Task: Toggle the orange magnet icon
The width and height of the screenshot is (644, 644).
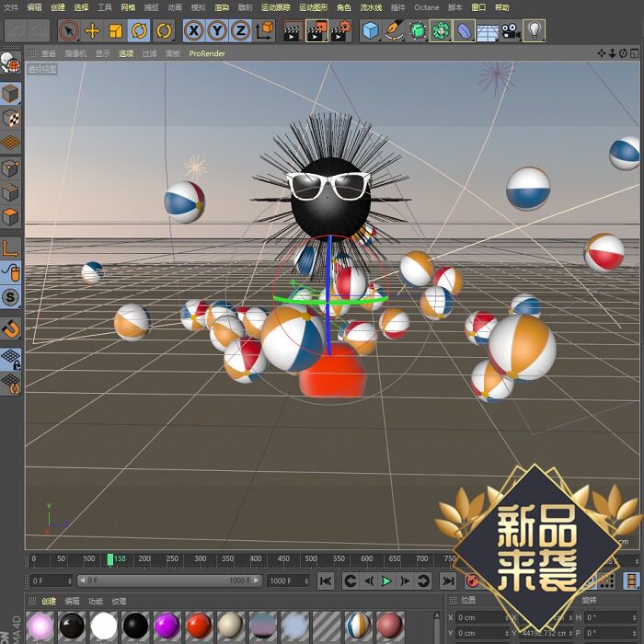Action: 10,328
